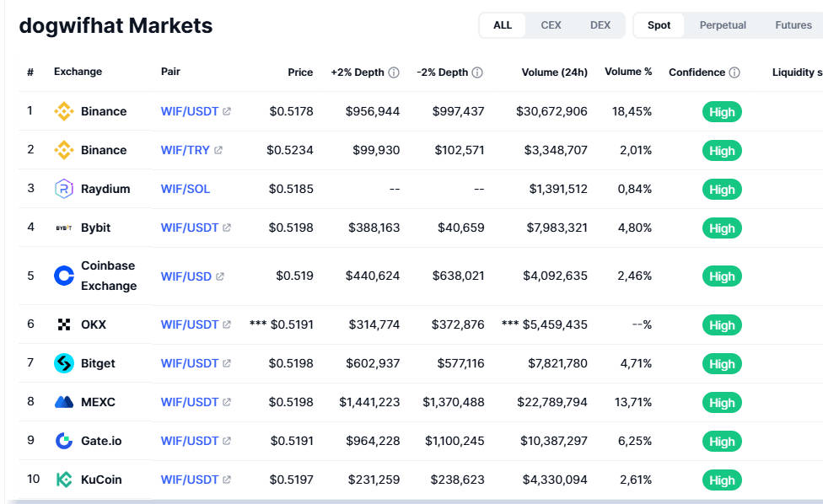Click external link icon beside WIF/USD

(220, 276)
